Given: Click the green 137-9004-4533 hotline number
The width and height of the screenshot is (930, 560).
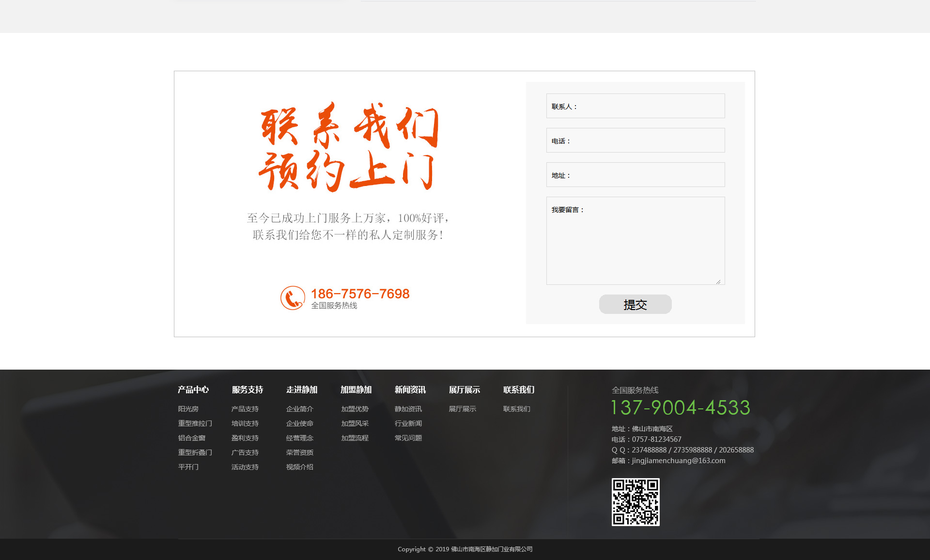Looking at the screenshot, I should coord(681,408).
